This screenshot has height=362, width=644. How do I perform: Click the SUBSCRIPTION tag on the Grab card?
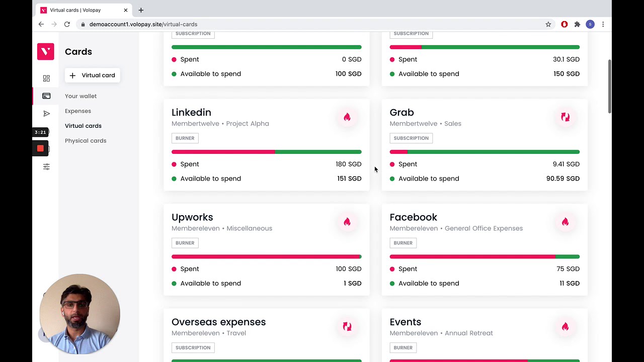coord(411,138)
